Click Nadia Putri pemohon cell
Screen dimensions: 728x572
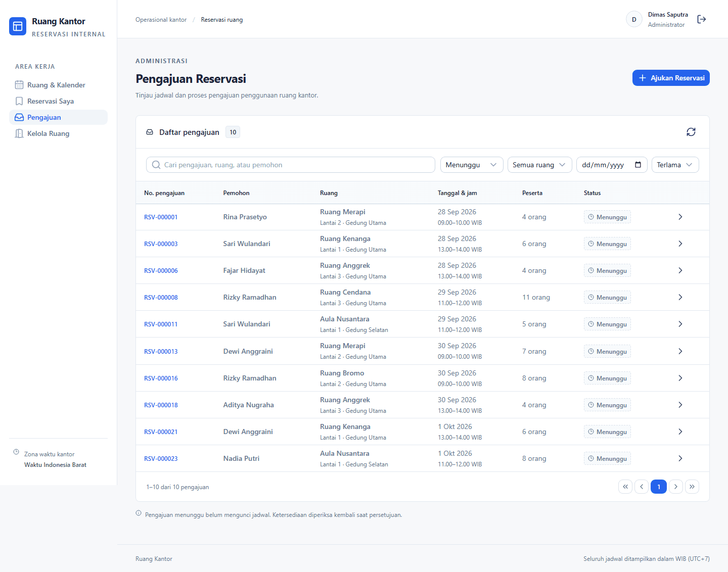(241, 458)
